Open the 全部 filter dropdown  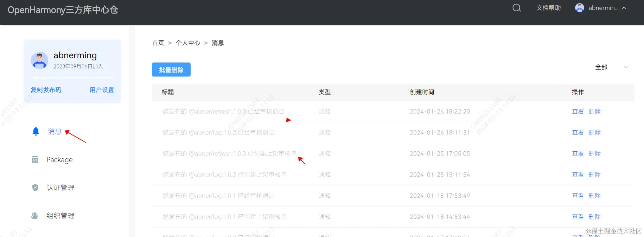[612, 67]
